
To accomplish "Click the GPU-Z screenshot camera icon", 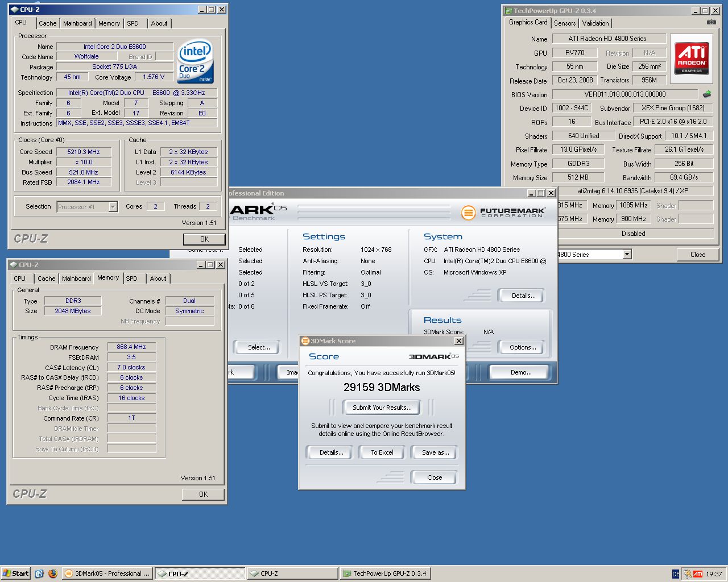I will tap(711, 22).
